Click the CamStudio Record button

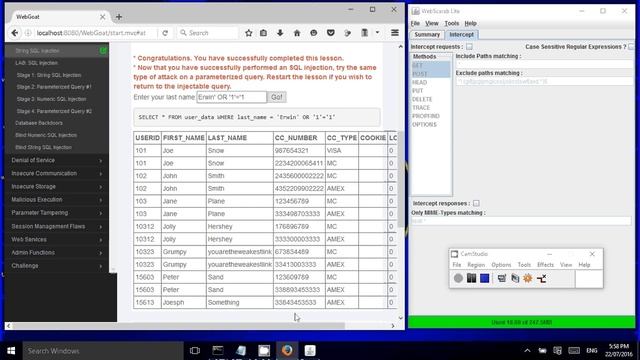(x=458, y=278)
